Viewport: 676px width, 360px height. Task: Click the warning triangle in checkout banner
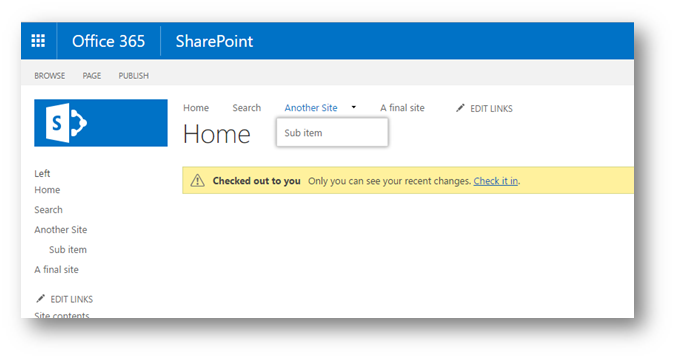(197, 181)
